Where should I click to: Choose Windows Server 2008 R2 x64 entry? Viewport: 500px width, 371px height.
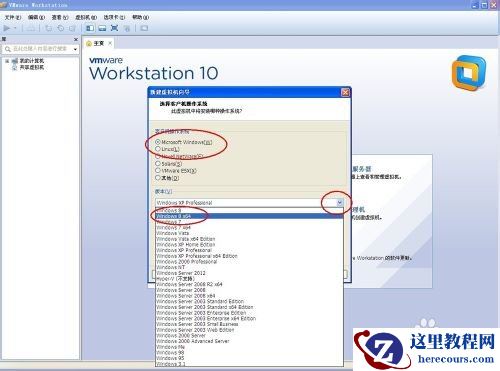point(249,284)
